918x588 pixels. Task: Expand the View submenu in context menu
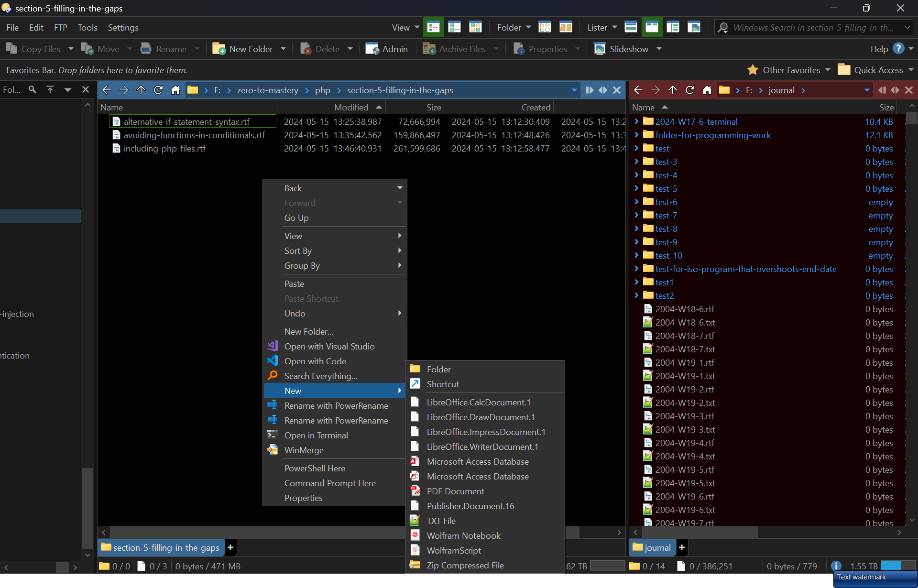click(x=335, y=236)
